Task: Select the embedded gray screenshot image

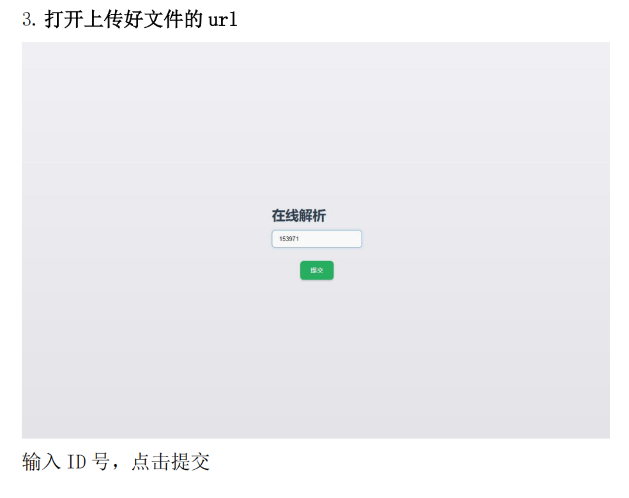Action: click(x=316, y=240)
